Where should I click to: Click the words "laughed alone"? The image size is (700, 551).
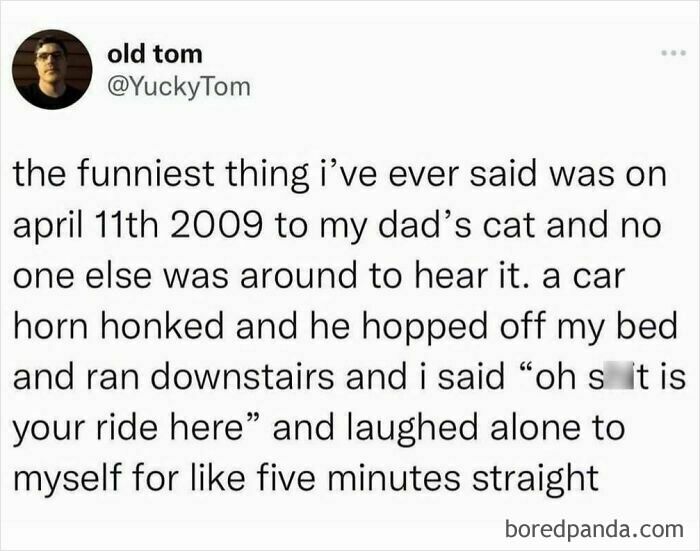point(449,427)
